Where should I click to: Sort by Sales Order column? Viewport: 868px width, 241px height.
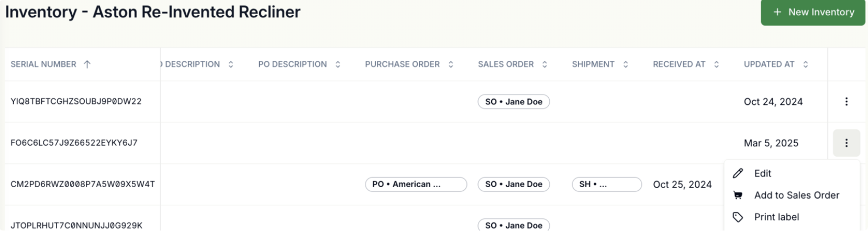click(x=544, y=64)
